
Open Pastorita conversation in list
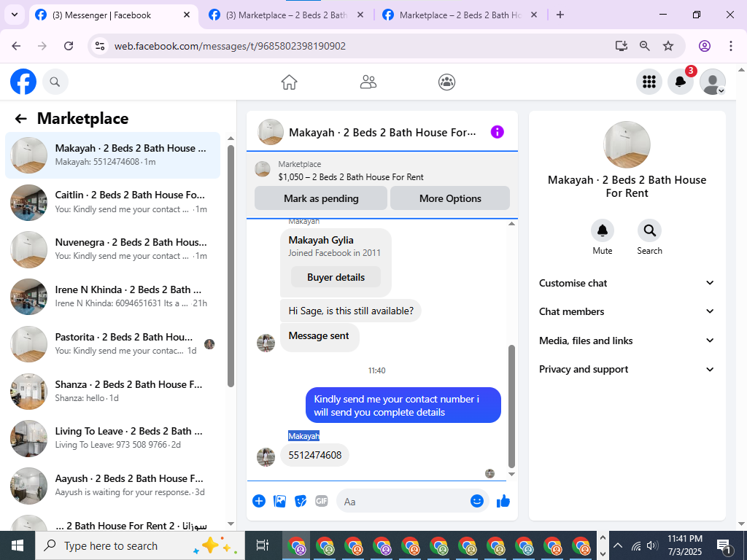pos(113,344)
